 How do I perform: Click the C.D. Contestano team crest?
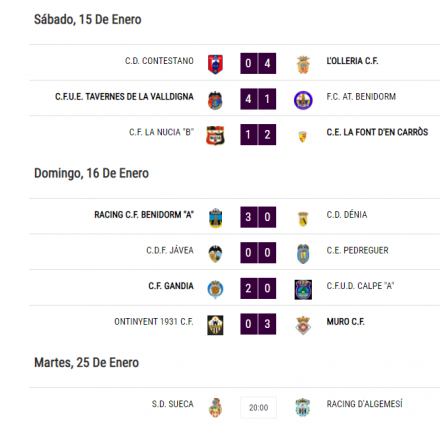pos(215,64)
